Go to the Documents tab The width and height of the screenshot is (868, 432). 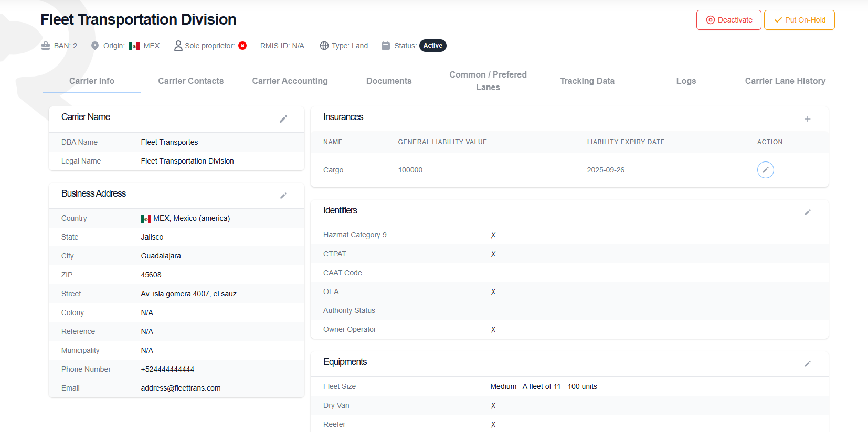point(389,81)
